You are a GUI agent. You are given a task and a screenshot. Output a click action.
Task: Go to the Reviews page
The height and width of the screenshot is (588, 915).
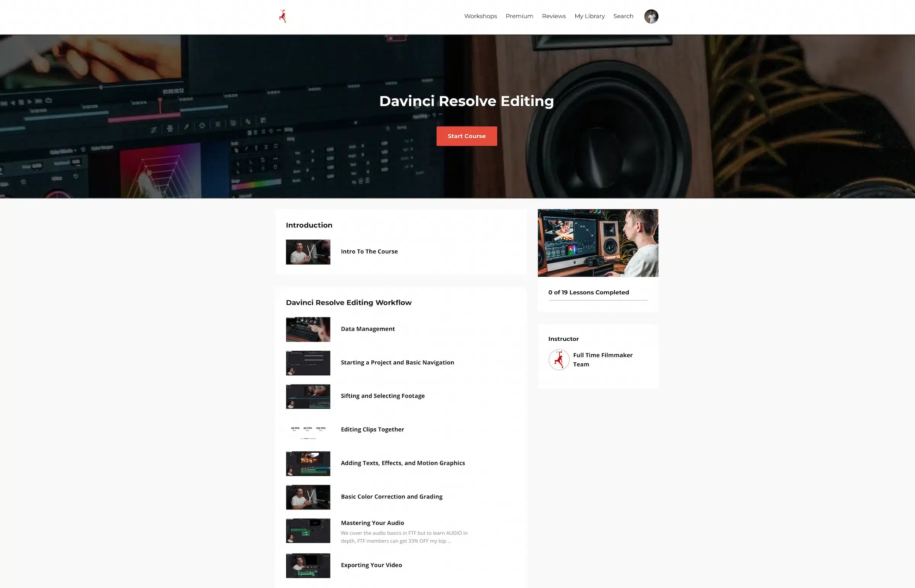554,16
